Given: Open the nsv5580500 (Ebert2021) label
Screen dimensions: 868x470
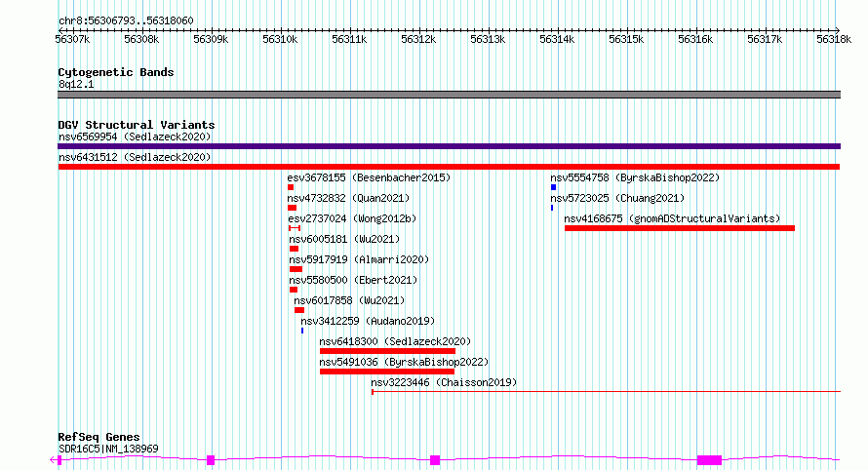Looking at the screenshot, I should 353,280.
